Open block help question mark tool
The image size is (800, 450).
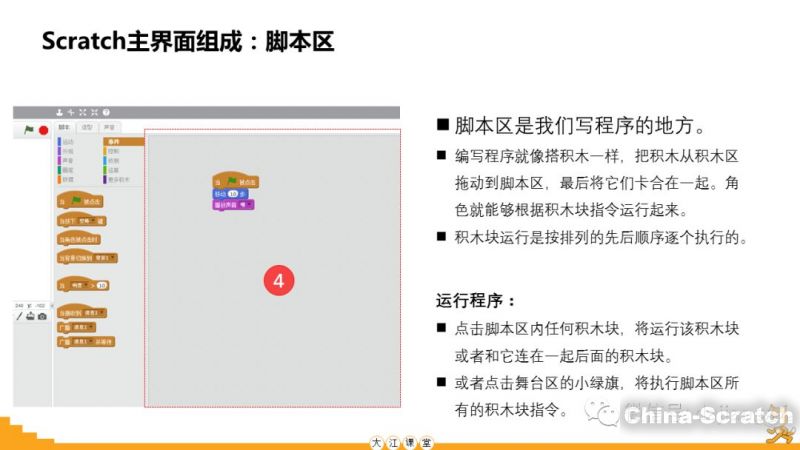pos(106,112)
